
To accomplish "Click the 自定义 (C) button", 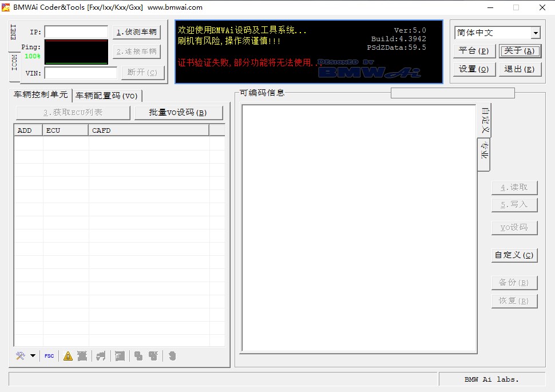I will (x=514, y=255).
